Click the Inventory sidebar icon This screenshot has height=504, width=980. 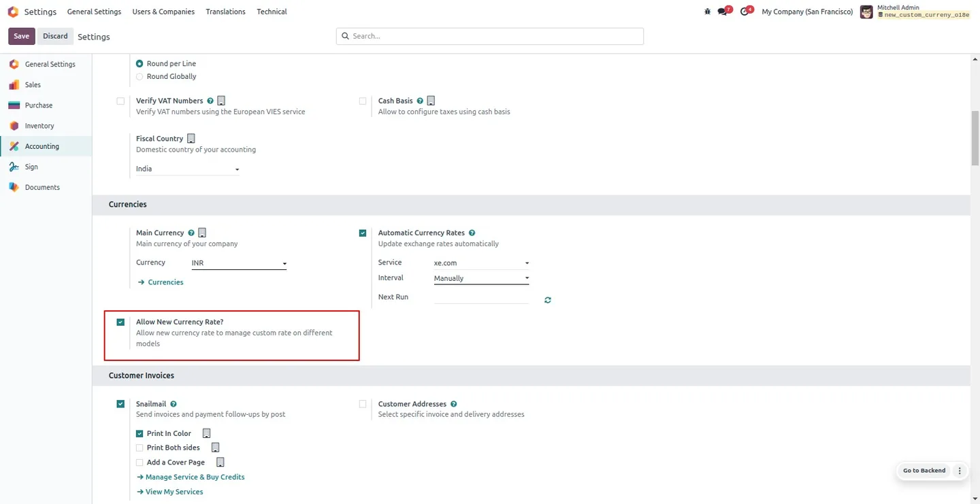tap(14, 126)
